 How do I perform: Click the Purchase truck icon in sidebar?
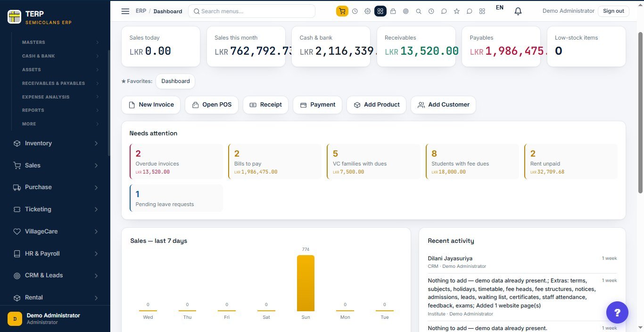[x=17, y=187]
